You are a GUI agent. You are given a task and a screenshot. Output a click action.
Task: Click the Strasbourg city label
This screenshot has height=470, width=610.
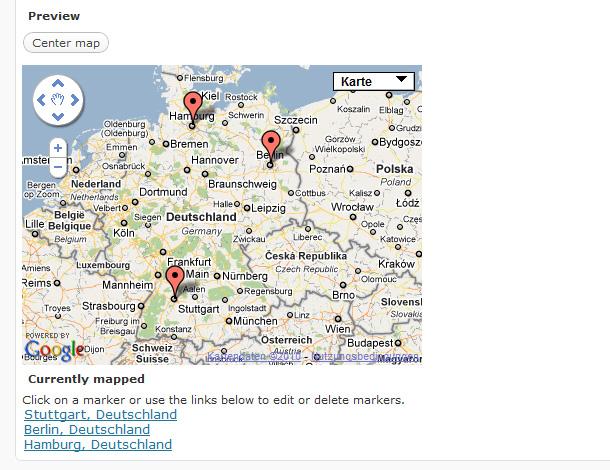point(109,306)
